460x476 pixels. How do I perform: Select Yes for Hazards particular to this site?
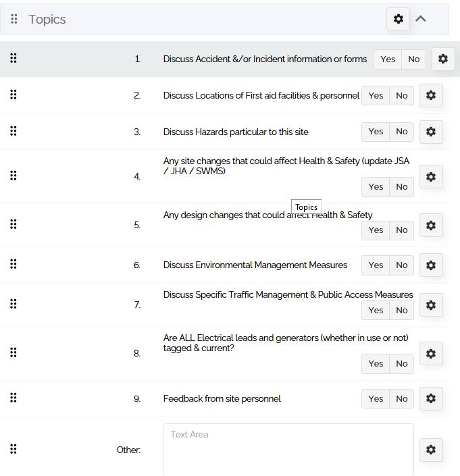376,132
